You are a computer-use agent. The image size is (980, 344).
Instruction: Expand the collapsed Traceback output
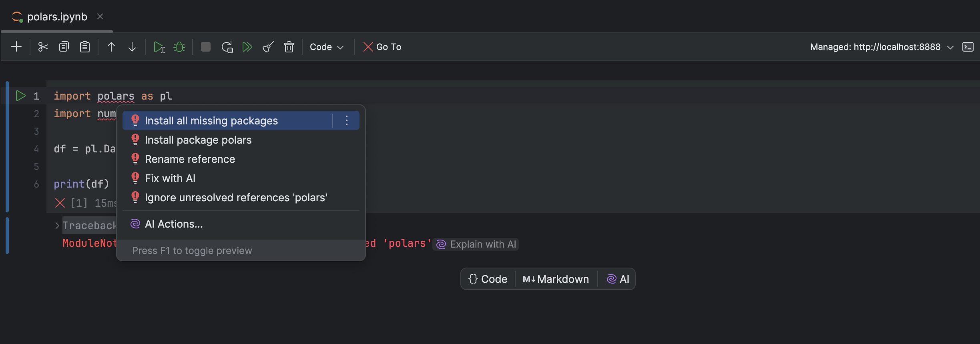tap(57, 226)
